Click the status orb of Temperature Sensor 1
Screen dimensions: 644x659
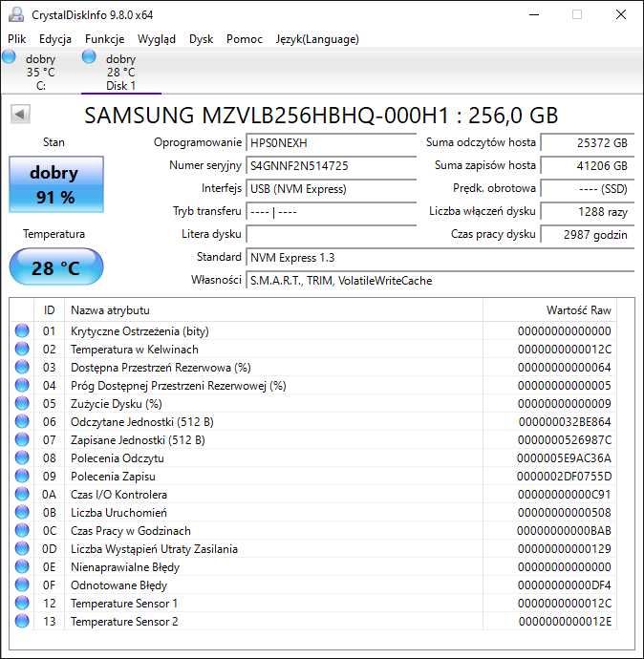[22, 603]
